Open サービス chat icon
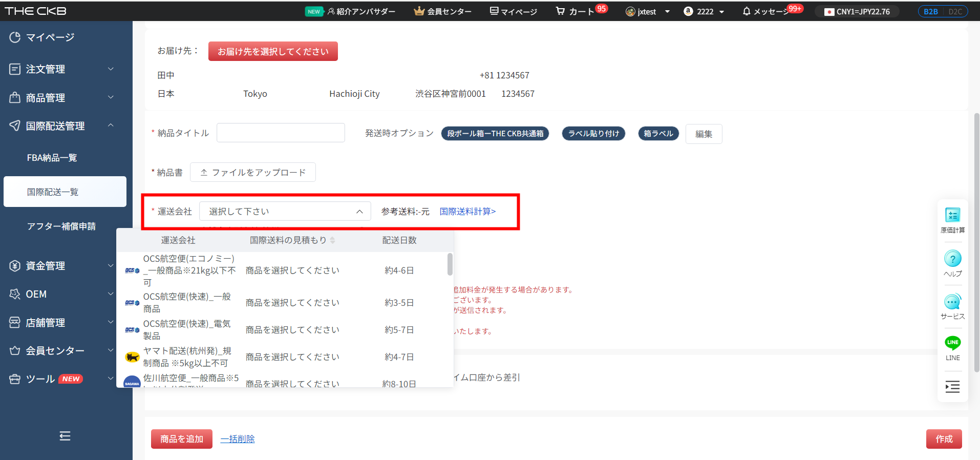The height and width of the screenshot is (460, 980). pos(952,307)
